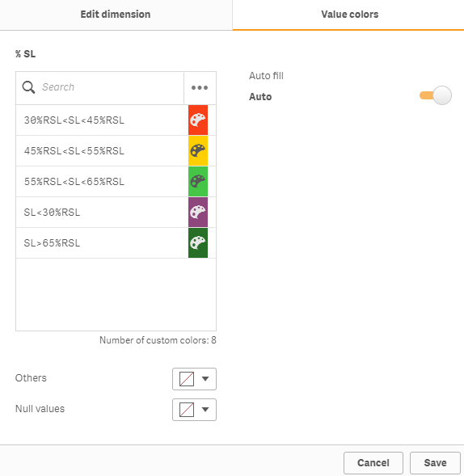Open dark green palette icon for SL>65%RSL
464x476 pixels.
coord(198,243)
